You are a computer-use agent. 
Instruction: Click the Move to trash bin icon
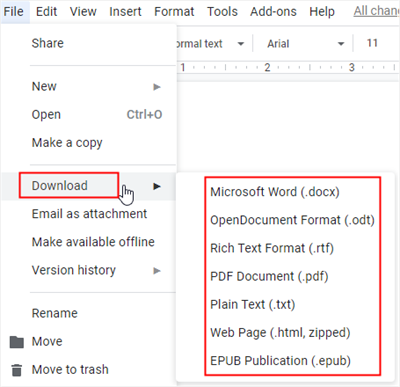click(17, 370)
